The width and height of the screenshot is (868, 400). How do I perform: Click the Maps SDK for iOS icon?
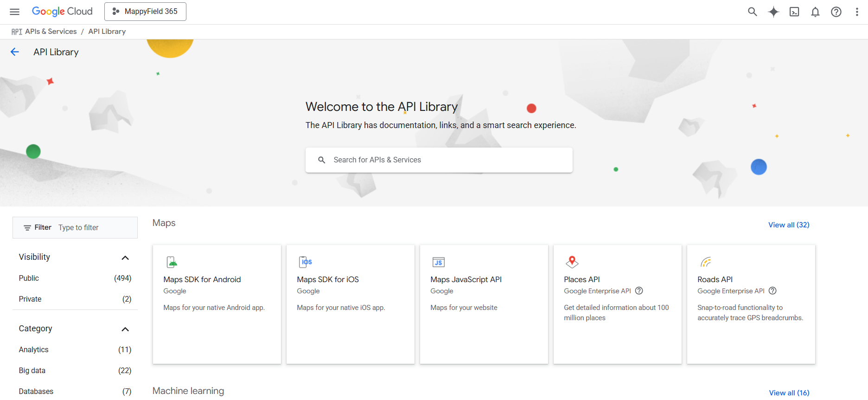pos(306,262)
